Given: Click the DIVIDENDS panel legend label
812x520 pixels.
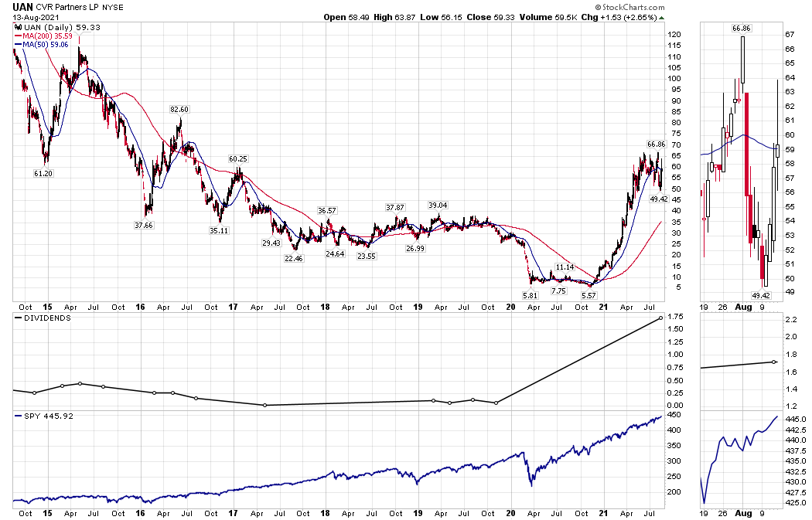Looking at the screenshot, I should (x=43, y=318).
